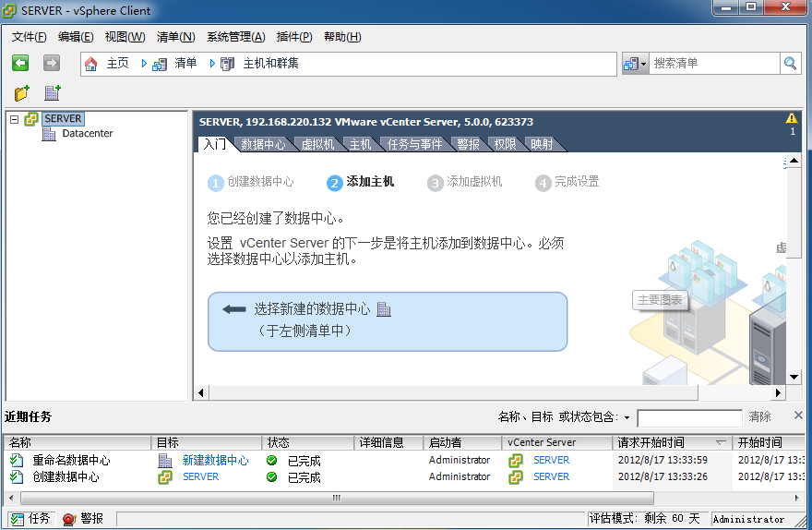Screen dimensions: 812x530
Task: Click the magnifier search icon
Action: pyautogui.click(x=790, y=63)
